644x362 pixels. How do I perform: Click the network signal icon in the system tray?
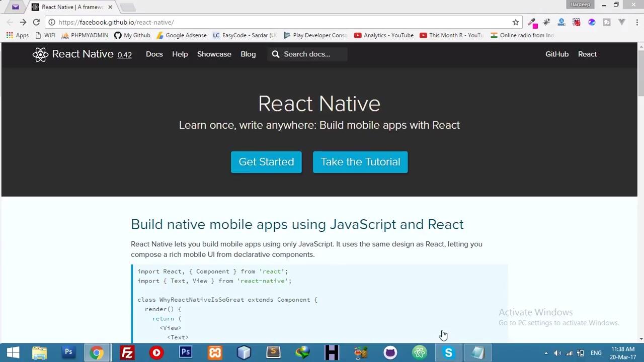[569, 353]
